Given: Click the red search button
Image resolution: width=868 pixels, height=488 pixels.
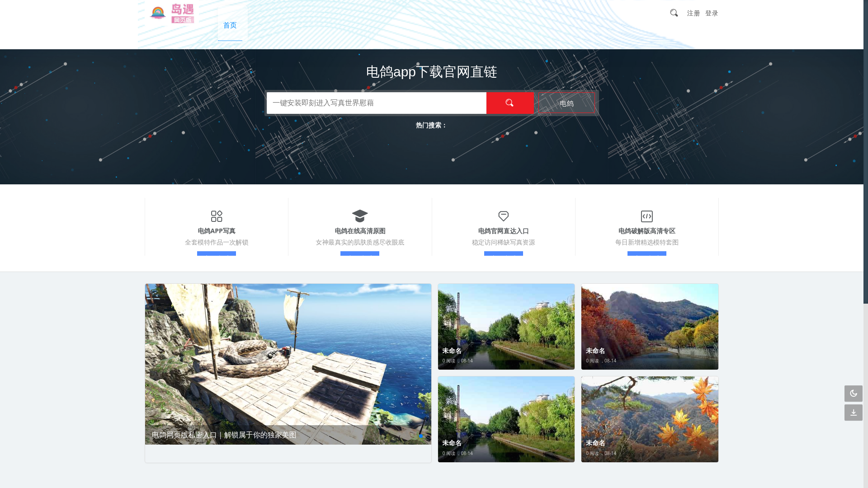Looking at the screenshot, I should 510,103.
